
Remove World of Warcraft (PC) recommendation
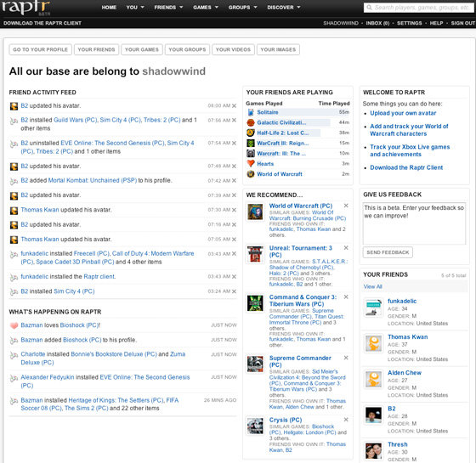pyautogui.click(x=346, y=206)
